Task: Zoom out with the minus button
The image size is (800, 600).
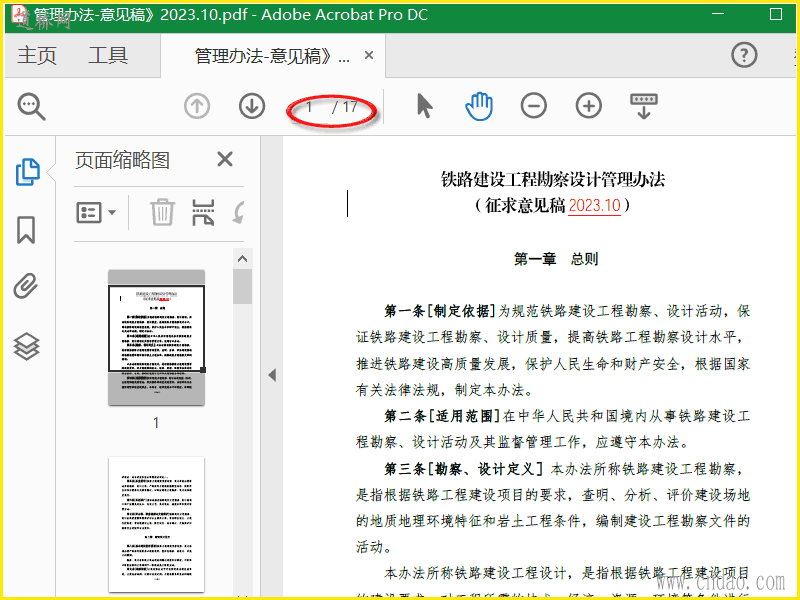Action: pyautogui.click(x=534, y=107)
